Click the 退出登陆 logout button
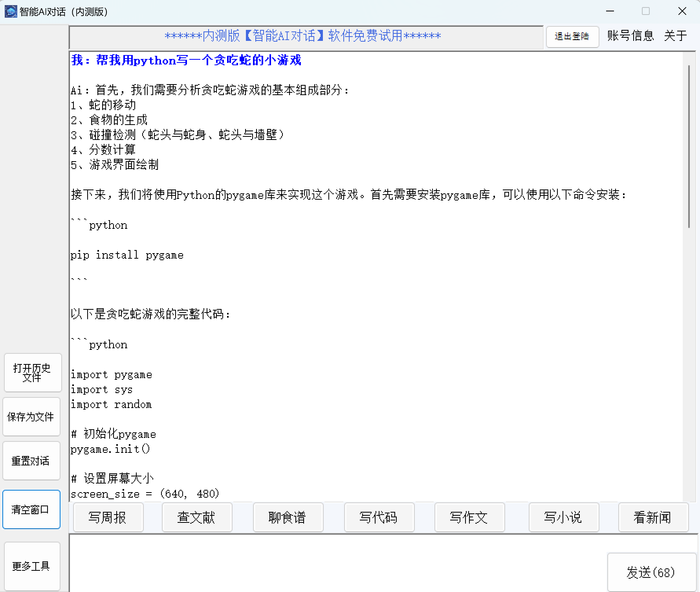The image size is (700, 592). coord(572,37)
